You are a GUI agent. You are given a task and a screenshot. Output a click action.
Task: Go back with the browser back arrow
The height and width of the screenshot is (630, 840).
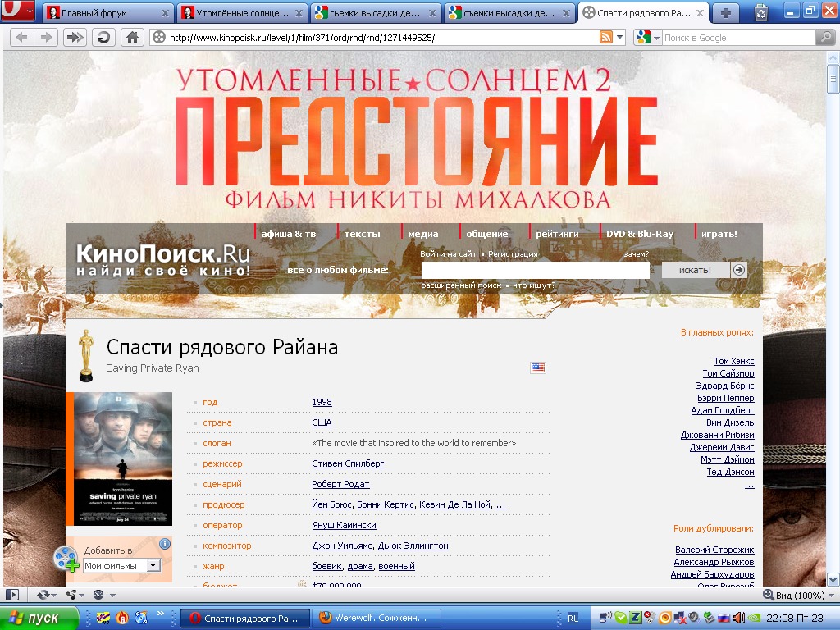(21, 38)
